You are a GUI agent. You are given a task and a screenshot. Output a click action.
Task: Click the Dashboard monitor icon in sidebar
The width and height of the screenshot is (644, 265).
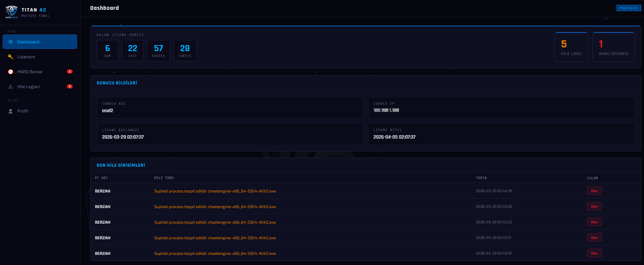click(11, 42)
